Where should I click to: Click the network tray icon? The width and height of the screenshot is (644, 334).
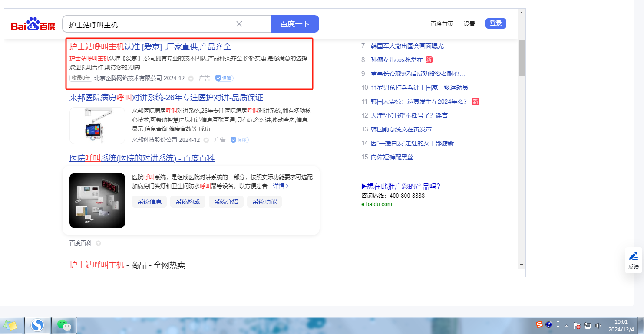click(588, 325)
